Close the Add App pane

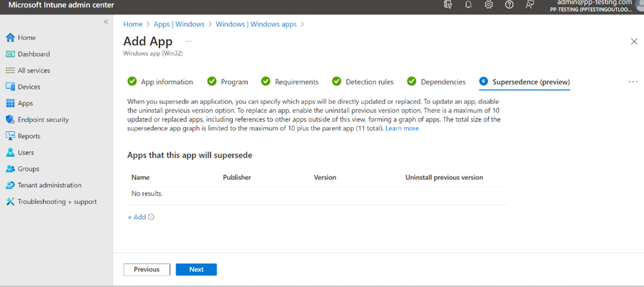click(634, 42)
